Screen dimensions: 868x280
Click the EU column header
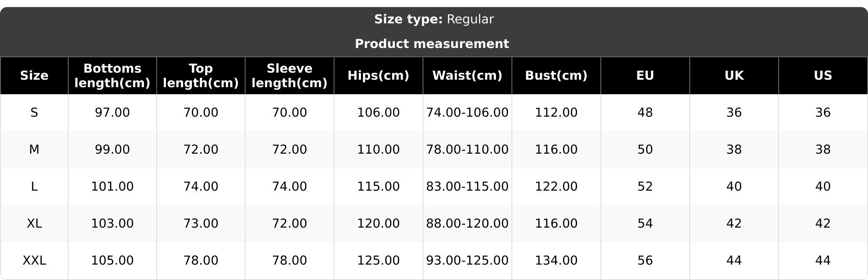coord(645,76)
